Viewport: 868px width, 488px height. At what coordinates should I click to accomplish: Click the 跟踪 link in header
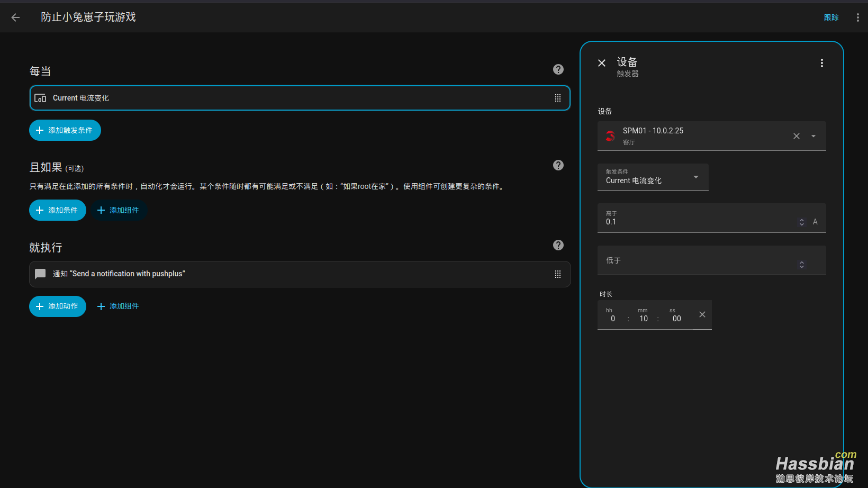(x=831, y=17)
